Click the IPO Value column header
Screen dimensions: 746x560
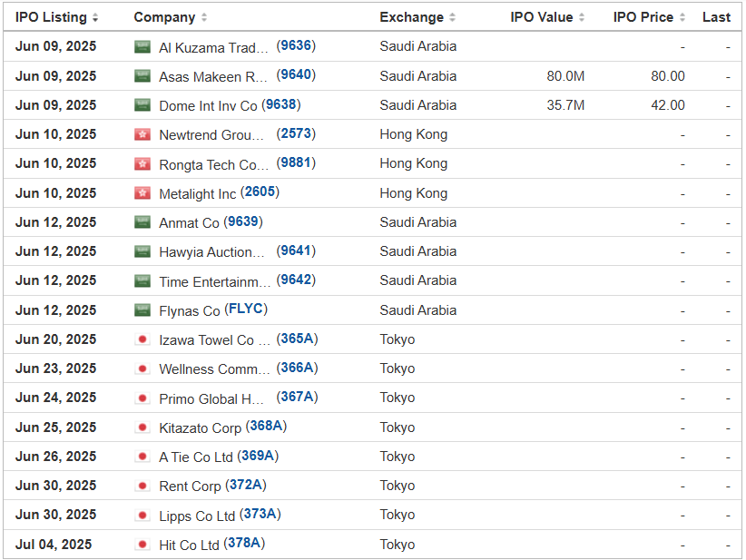(x=542, y=17)
